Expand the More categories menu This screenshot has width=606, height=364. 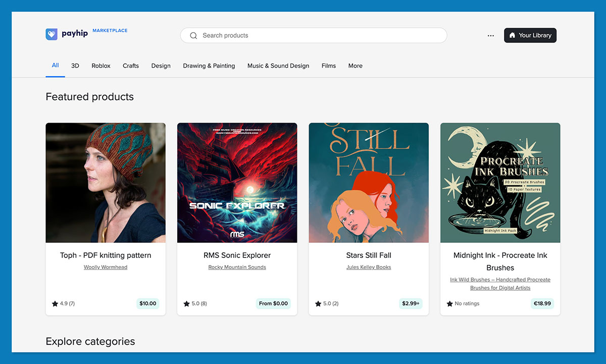click(356, 66)
